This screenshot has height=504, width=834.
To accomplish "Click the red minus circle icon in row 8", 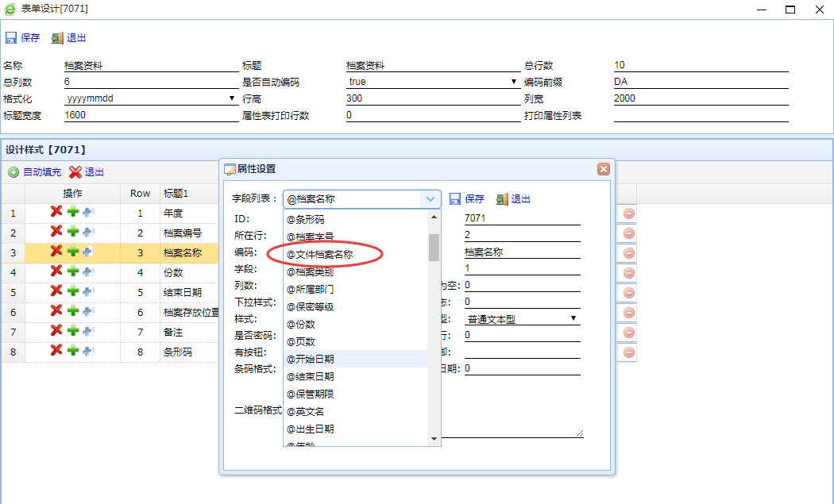I will [628, 352].
